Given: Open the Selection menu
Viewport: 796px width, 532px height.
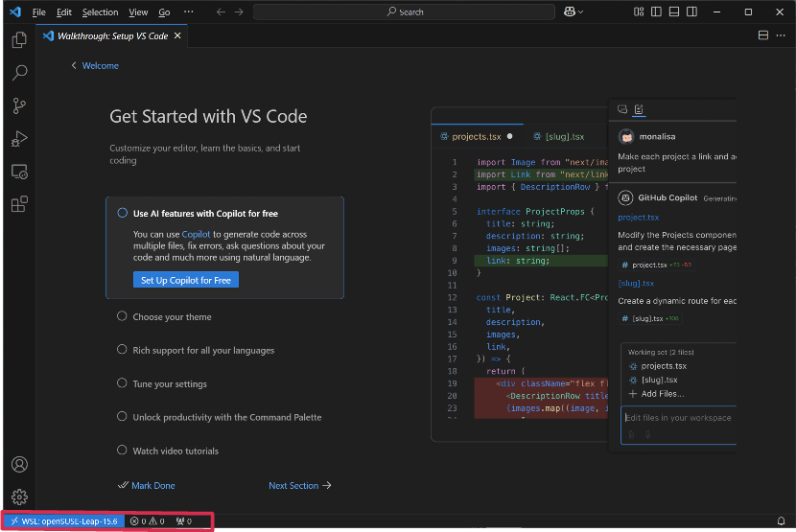Looking at the screenshot, I should point(100,12).
